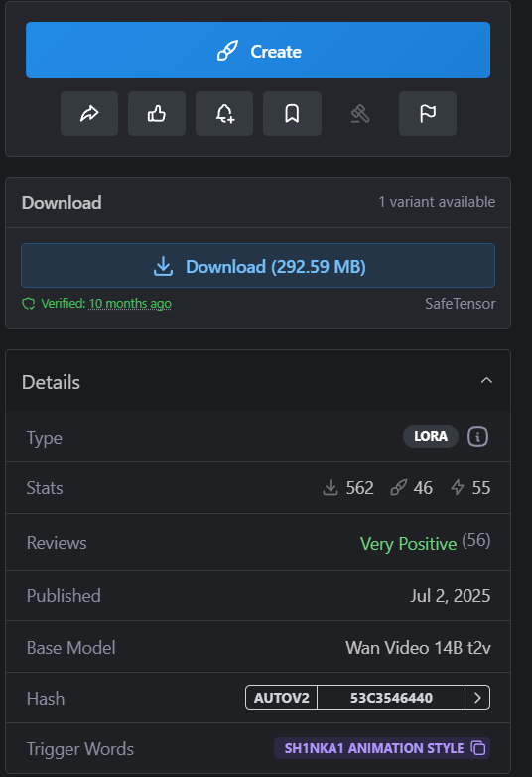Open LORA type info icon
Image resolution: width=532 pixels, height=777 pixels.
pyautogui.click(x=477, y=436)
